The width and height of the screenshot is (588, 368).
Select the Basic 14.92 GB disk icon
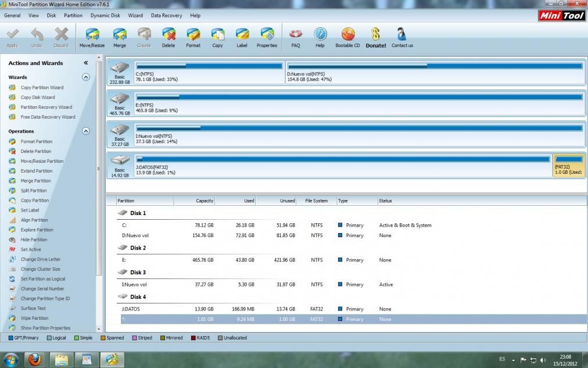[120, 166]
